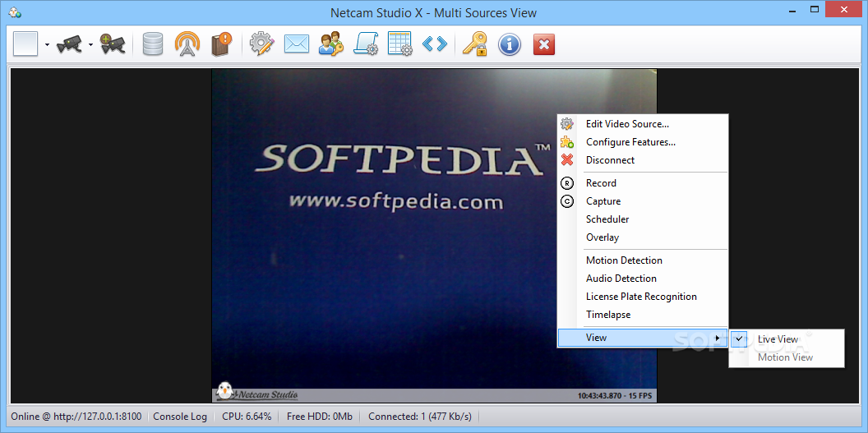This screenshot has height=433, width=868.
Task: Click the Configure Features puzzle icon
Action: point(567,142)
